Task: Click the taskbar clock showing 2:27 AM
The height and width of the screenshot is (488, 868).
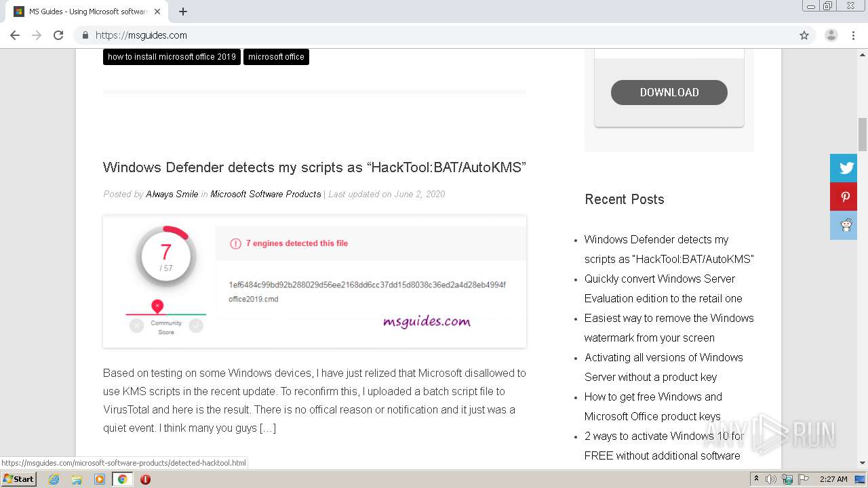Action: [833, 479]
